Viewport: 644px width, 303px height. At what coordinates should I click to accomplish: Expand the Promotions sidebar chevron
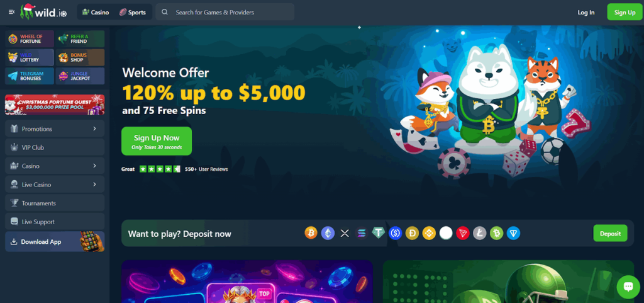94,129
